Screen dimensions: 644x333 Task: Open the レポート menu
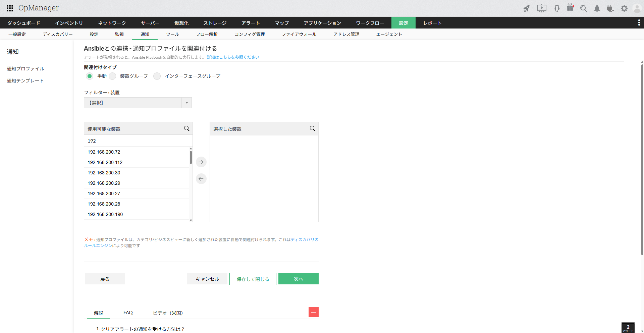point(432,23)
